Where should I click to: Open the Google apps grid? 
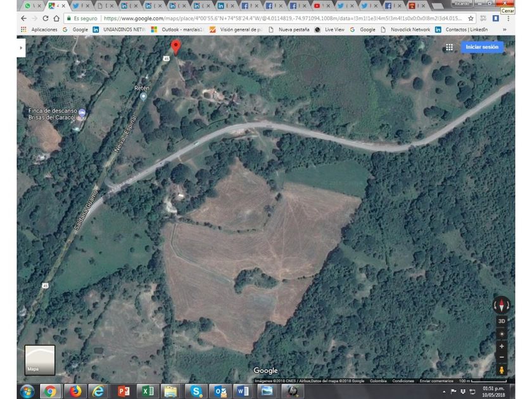pyautogui.click(x=449, y=47)
